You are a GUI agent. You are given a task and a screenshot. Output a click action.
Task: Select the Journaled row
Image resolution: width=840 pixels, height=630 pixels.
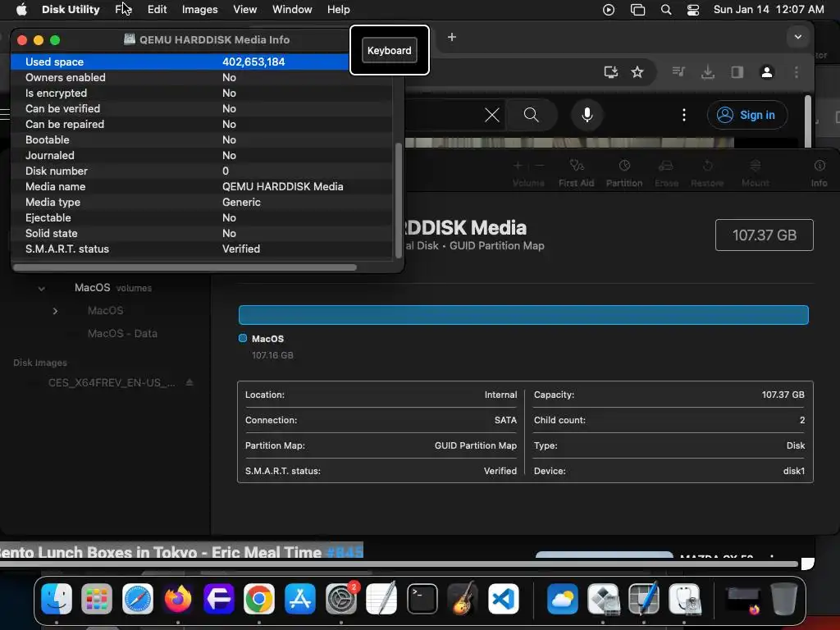click(x=203, y=155)
